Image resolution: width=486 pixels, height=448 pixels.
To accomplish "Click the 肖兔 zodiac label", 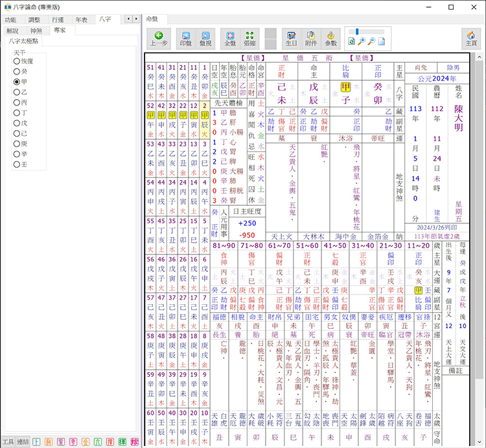I will (x=421, y=67).
